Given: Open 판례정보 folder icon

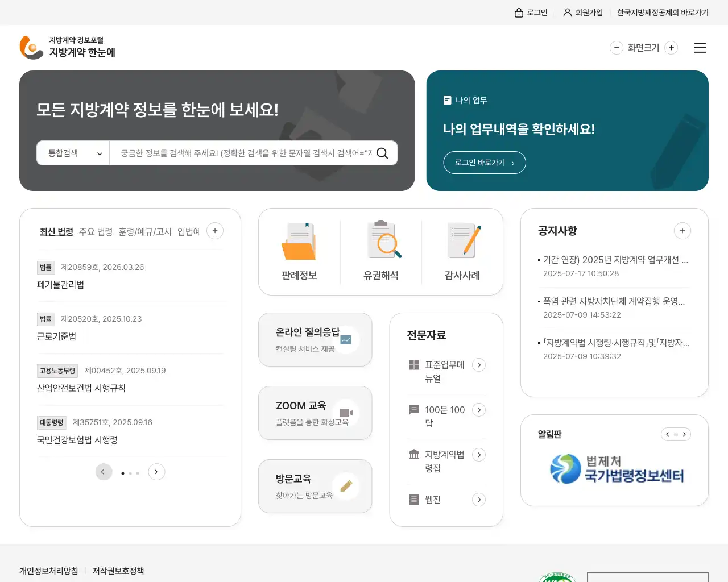Looking at the screenshot, I should pyautogui.click(x=299, y=242).
